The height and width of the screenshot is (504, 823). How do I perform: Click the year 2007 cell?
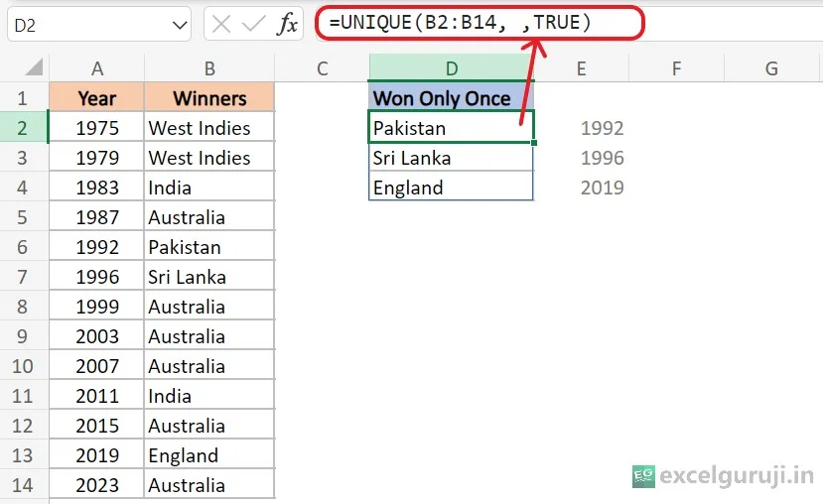tap(97, 366)
